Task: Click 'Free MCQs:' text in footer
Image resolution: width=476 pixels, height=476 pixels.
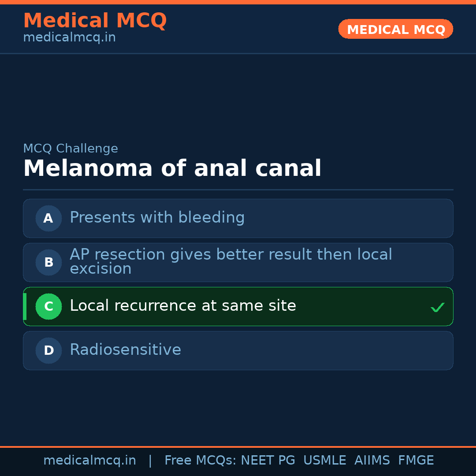Action: tap(201, 461)
